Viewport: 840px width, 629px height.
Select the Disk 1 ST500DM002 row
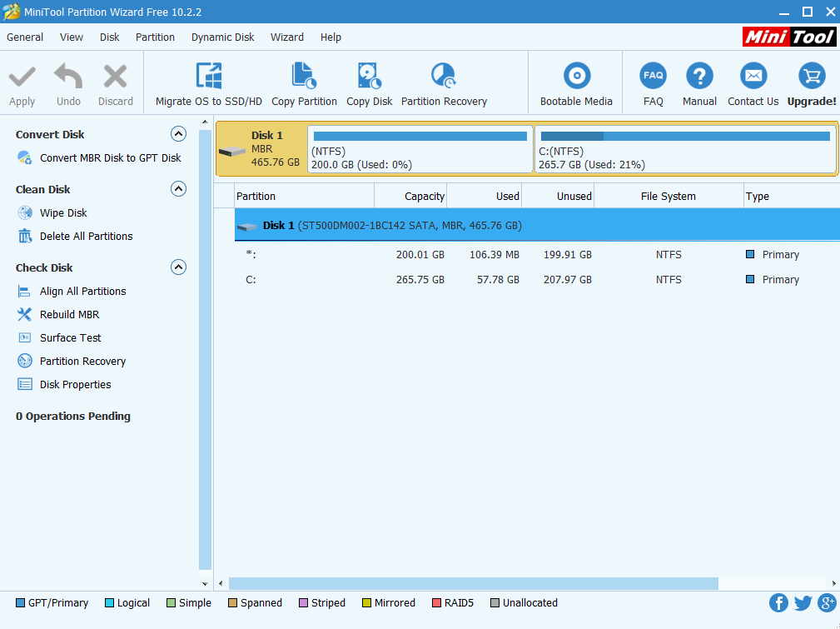(x=537, y=225)
